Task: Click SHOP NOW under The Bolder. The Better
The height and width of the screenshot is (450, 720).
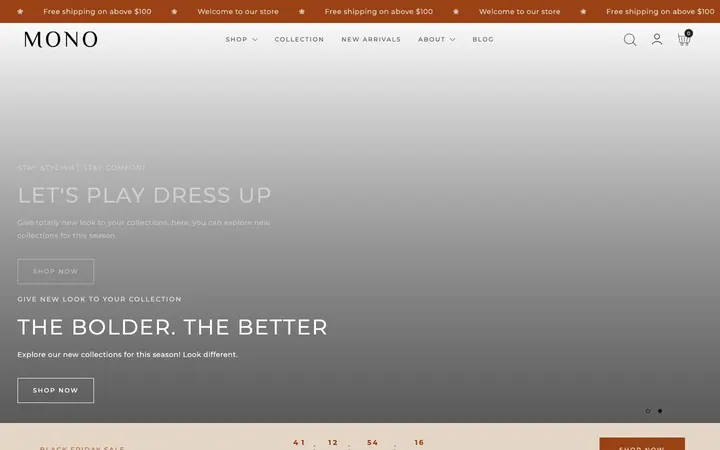Action: point(56,390)
